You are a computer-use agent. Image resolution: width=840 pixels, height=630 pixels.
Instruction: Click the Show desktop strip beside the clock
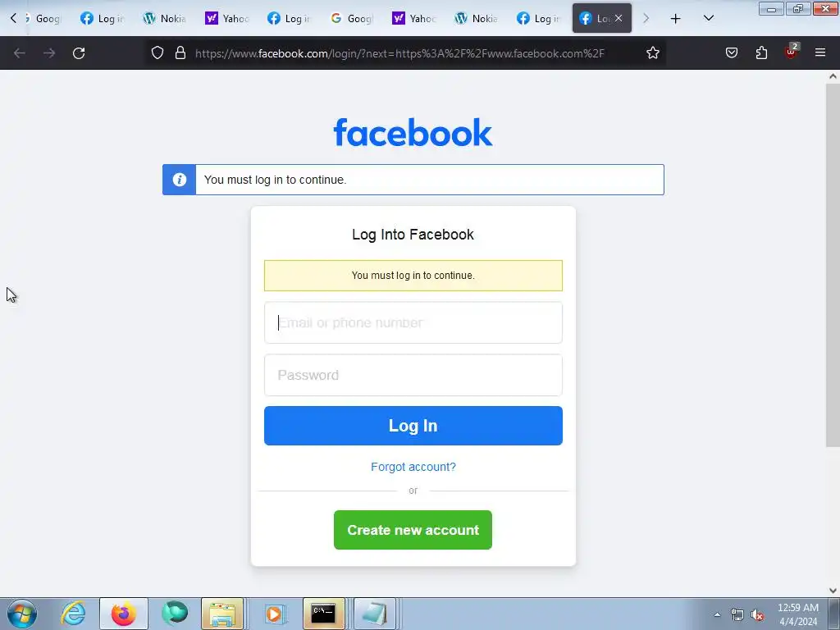pos(834,614)
